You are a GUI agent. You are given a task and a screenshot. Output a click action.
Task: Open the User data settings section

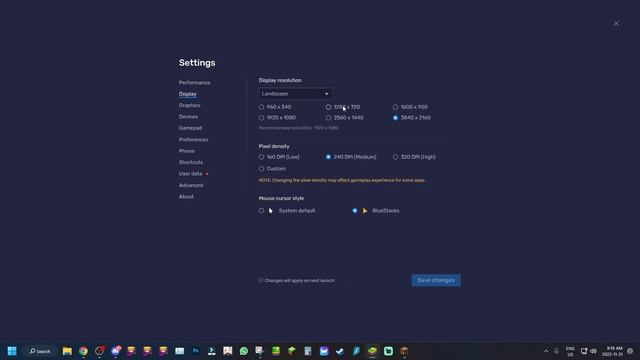[190, 173]
